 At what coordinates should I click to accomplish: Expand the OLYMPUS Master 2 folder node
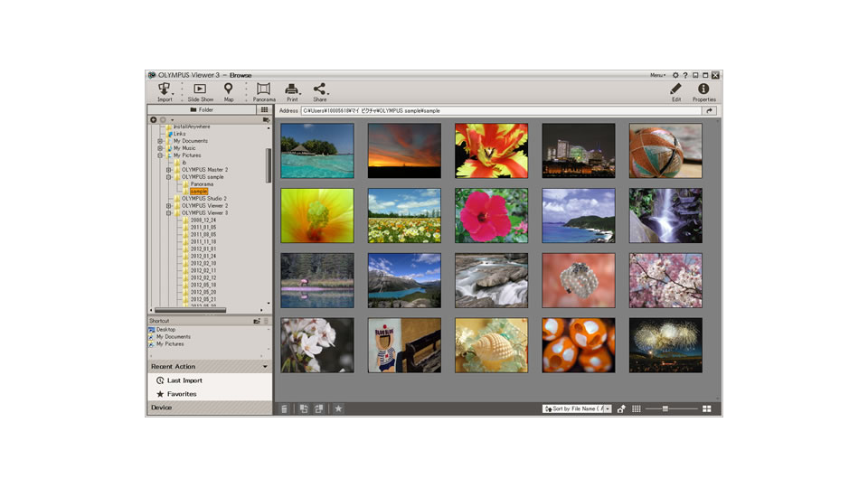point(169,170)
